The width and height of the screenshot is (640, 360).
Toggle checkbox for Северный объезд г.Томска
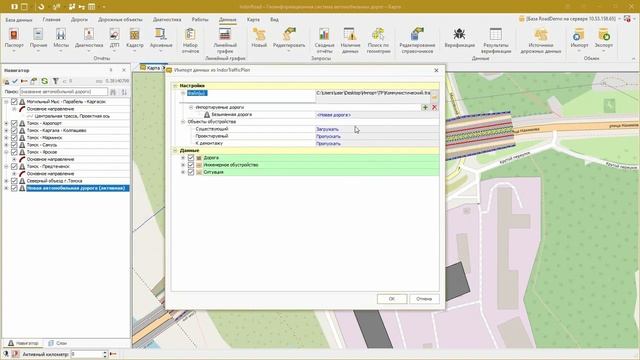pos(14,181)
